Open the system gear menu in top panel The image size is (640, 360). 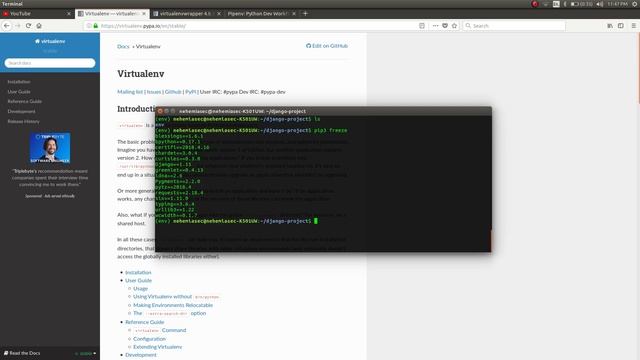[635, 4]
